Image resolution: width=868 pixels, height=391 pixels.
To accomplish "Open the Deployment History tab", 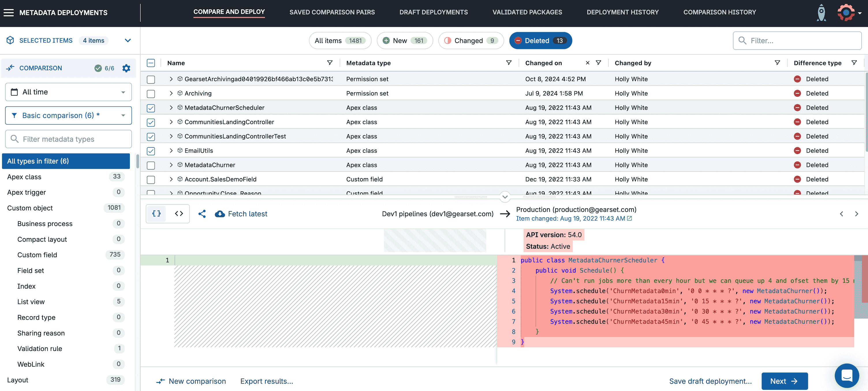I will [x=622, y=12].
